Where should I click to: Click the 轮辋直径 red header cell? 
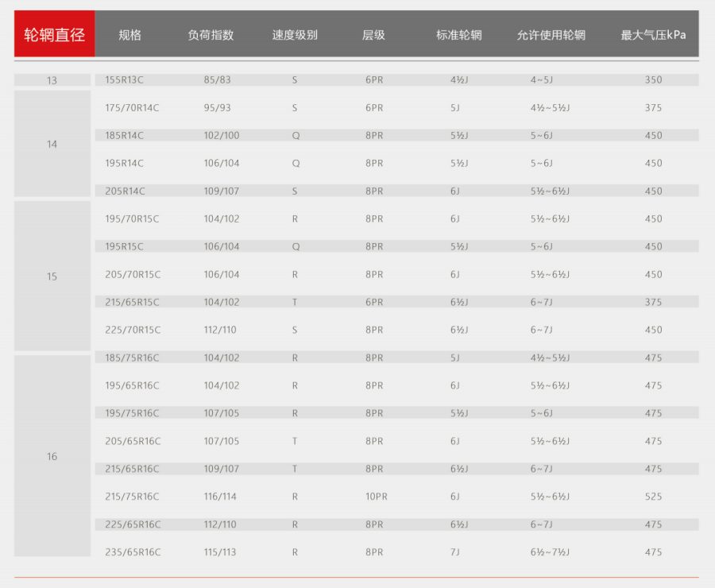[54, 33]
